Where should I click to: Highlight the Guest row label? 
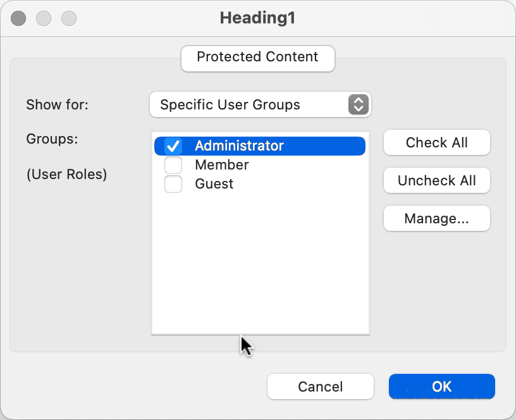pyautogui.click(x=214, y=184)
